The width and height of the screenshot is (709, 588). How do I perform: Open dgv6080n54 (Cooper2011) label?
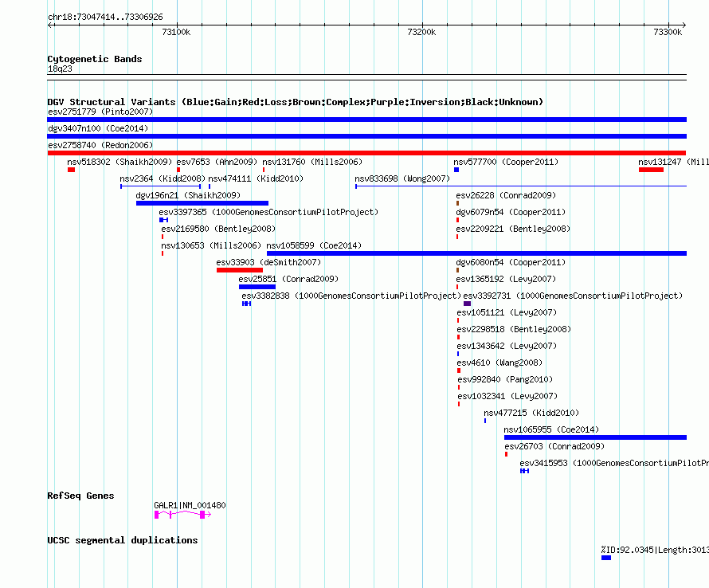(x=511, y=262)
